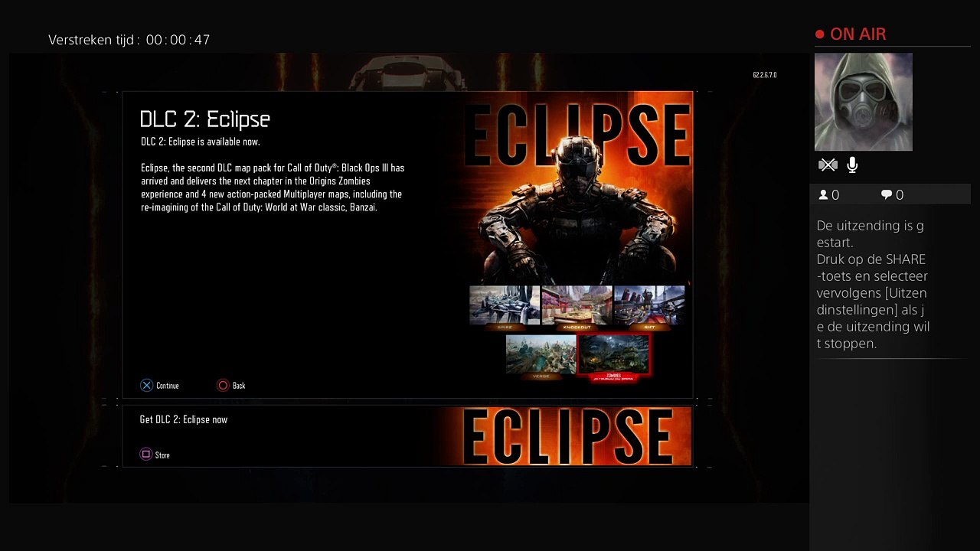
Task: Select the Continue label
Action: click(x=168, y=386)
